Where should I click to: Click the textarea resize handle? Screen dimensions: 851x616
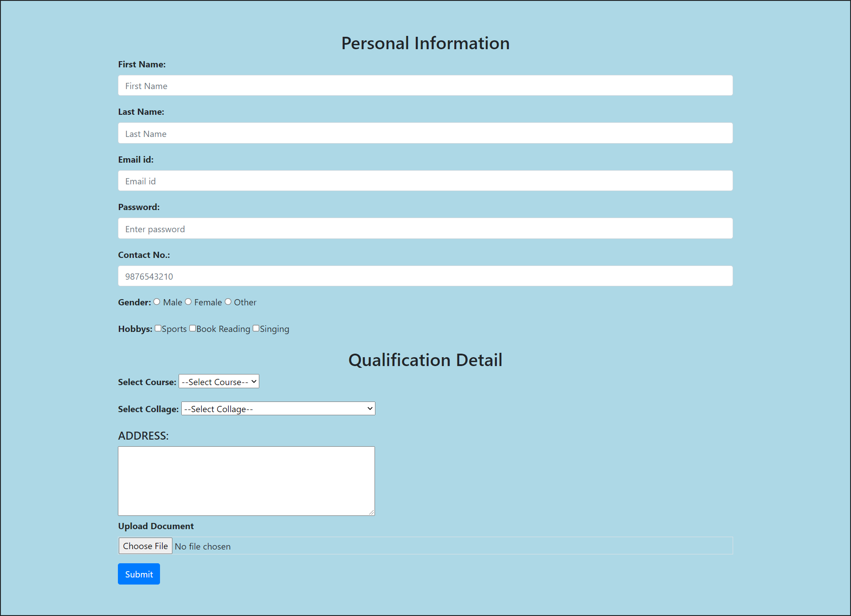click(x=371, y=512)
